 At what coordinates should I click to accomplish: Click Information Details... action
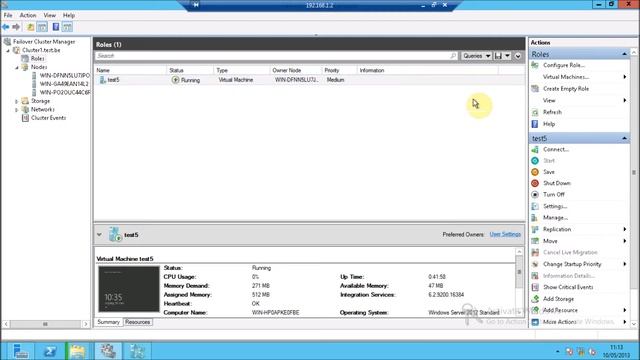pyautogui.click(x=568, y=276)
